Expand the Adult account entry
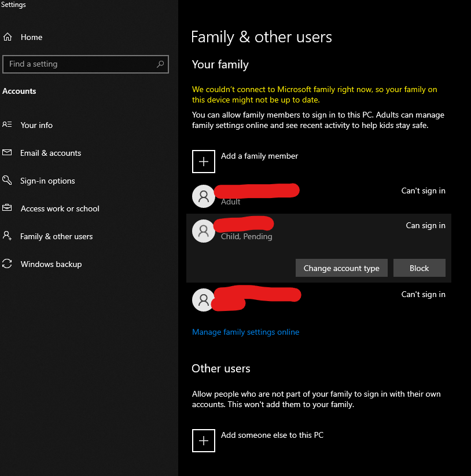Viewport: 471px width, 476px height. 319,196
